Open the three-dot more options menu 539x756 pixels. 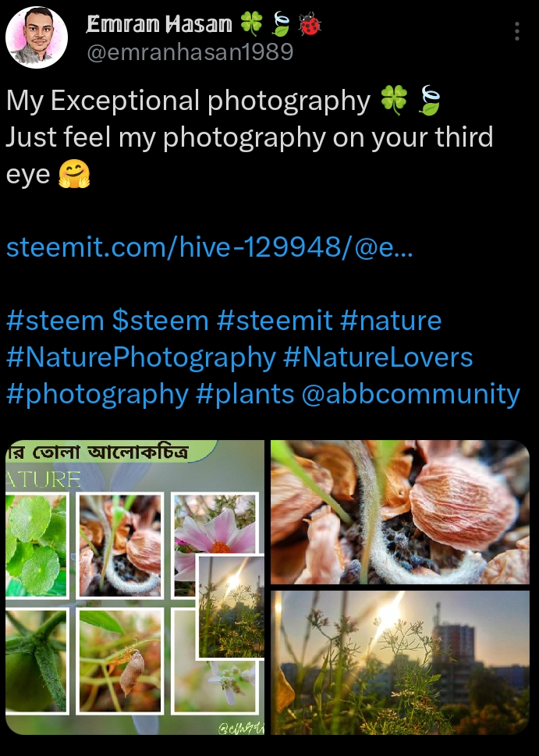pyautogui.click(x=517, y=31)
